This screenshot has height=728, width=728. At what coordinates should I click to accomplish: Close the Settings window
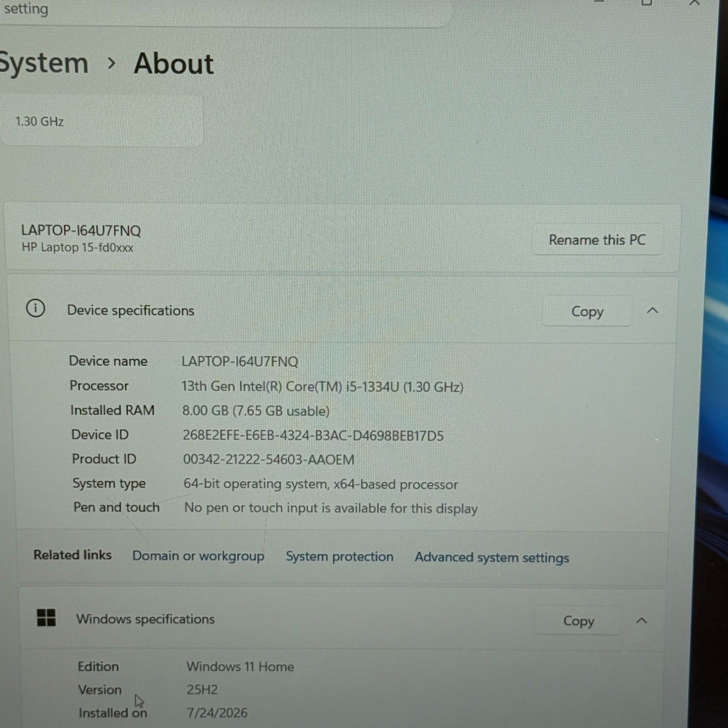tap(695, 3)
